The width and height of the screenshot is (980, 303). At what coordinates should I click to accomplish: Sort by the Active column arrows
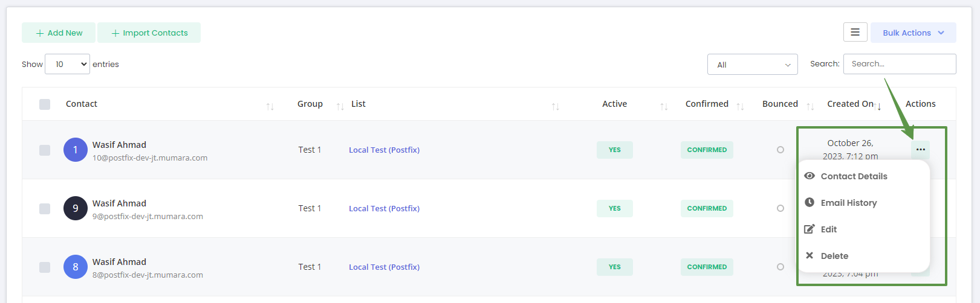(x=664, y=106)
